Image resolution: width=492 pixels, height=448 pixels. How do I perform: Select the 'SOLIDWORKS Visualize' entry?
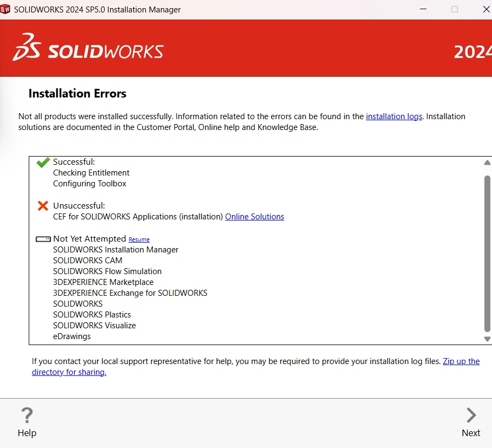pos(94,326)
